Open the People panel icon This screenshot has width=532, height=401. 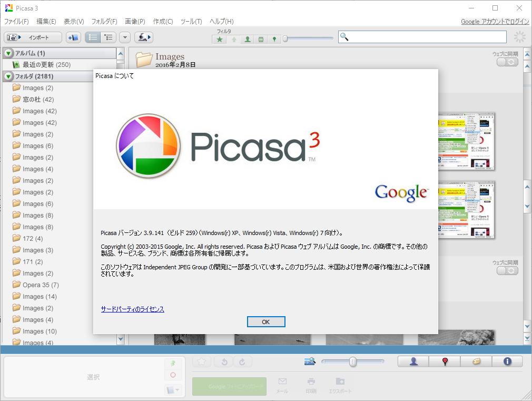tap(413, 361)
